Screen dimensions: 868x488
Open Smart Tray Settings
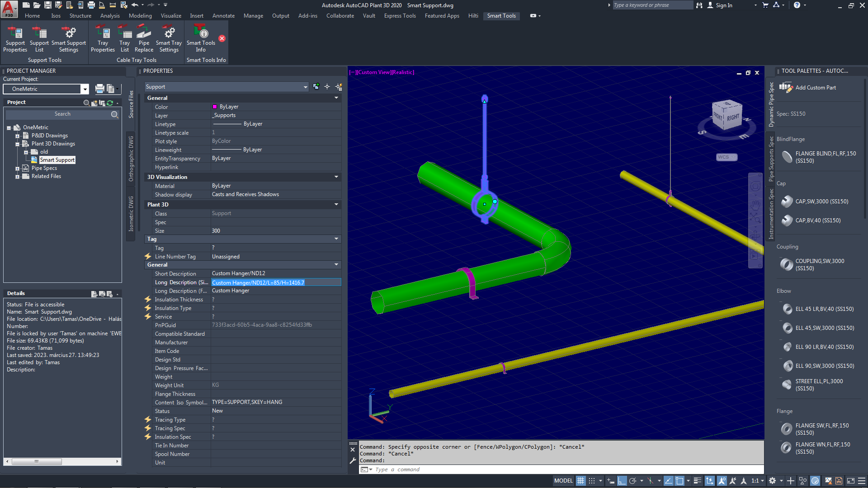point(169,39)
